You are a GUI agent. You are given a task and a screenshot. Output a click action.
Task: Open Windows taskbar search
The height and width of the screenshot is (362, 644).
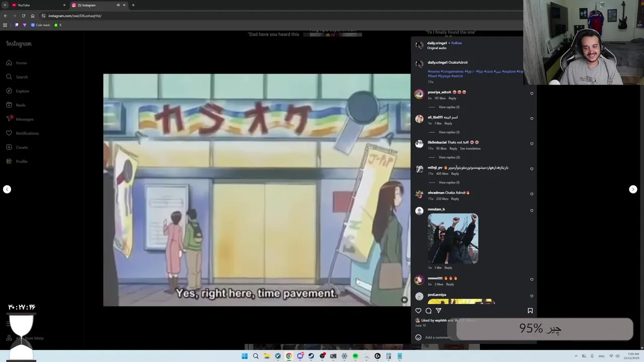pos(256,356)
